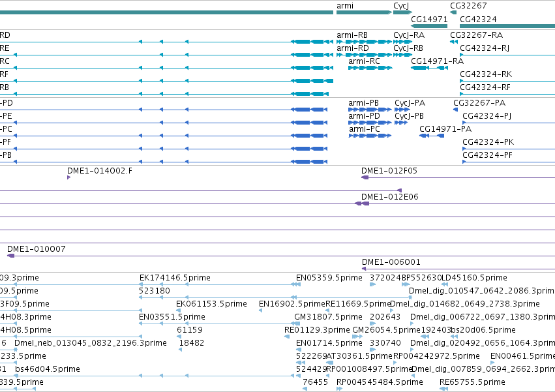The height and width of the screenshot is (392, 555).
Task: Click the armi-PD protein label
Action: pos(364,116)
